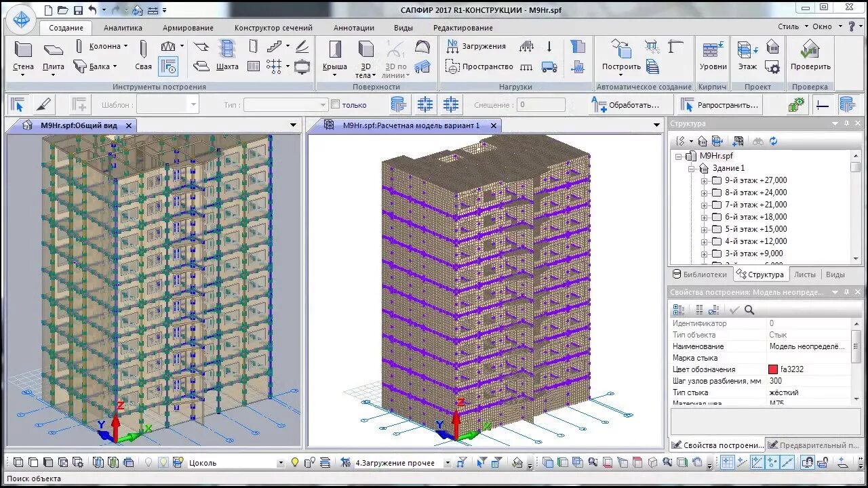Open view list arrow of Общий вид pane

[x=293, y=125]
